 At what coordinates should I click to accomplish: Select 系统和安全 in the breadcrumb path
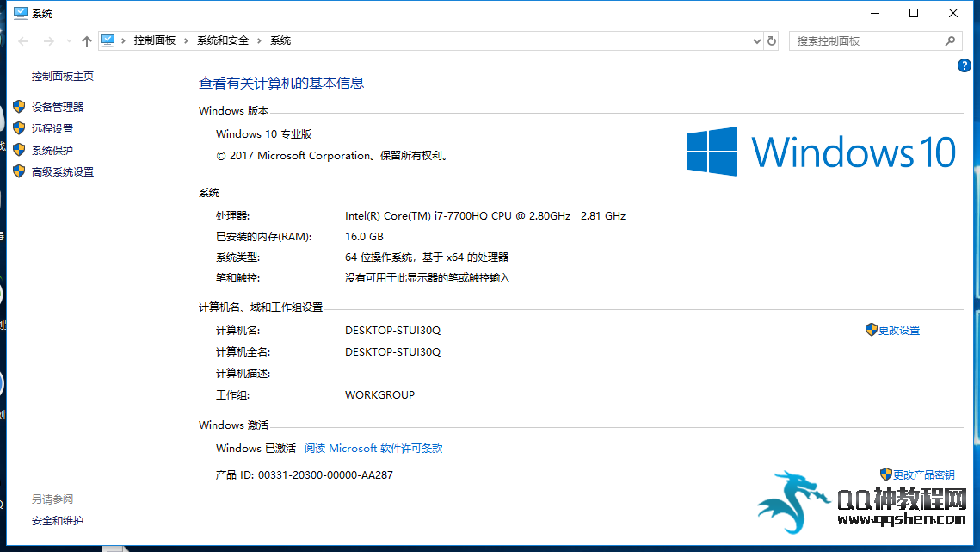click(x=223, y=40)
